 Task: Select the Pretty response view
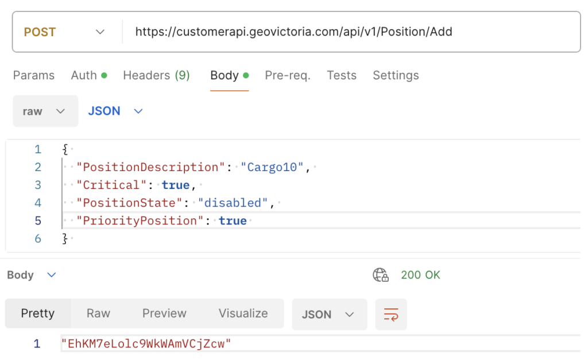(x=38, y=313)
